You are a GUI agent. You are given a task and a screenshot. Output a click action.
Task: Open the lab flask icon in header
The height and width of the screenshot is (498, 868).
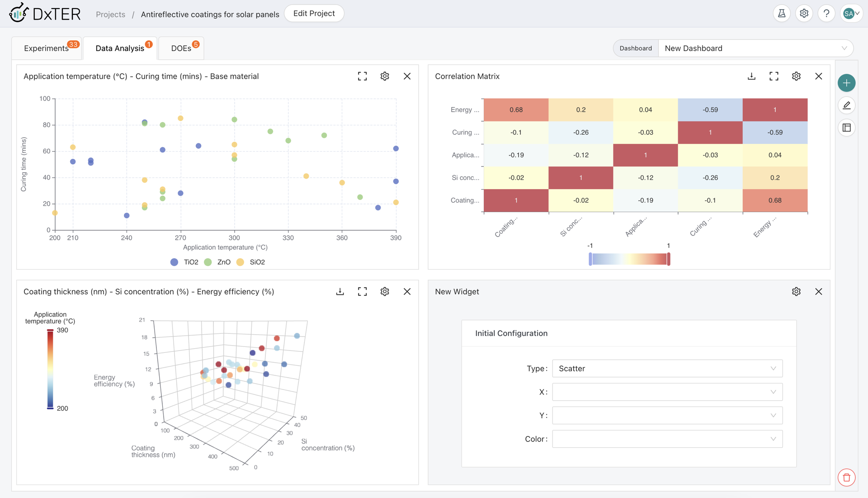[781, 14]
